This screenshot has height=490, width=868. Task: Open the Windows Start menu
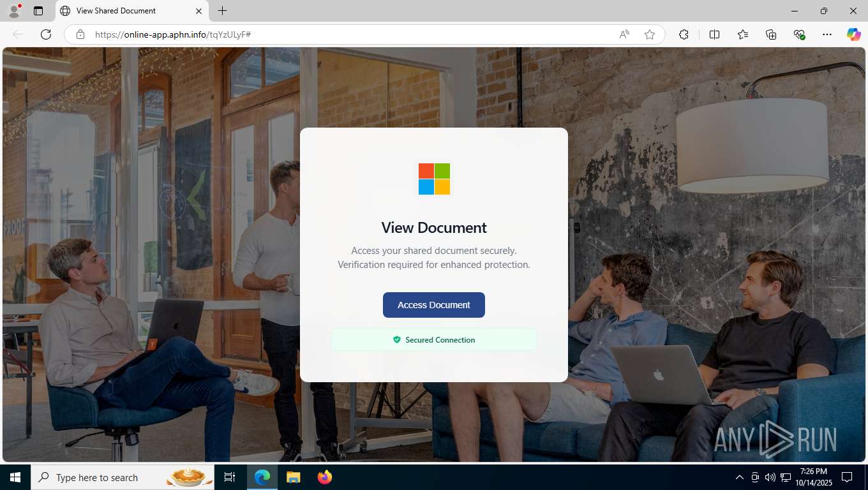pyautogui.click(x=15, y=477)
